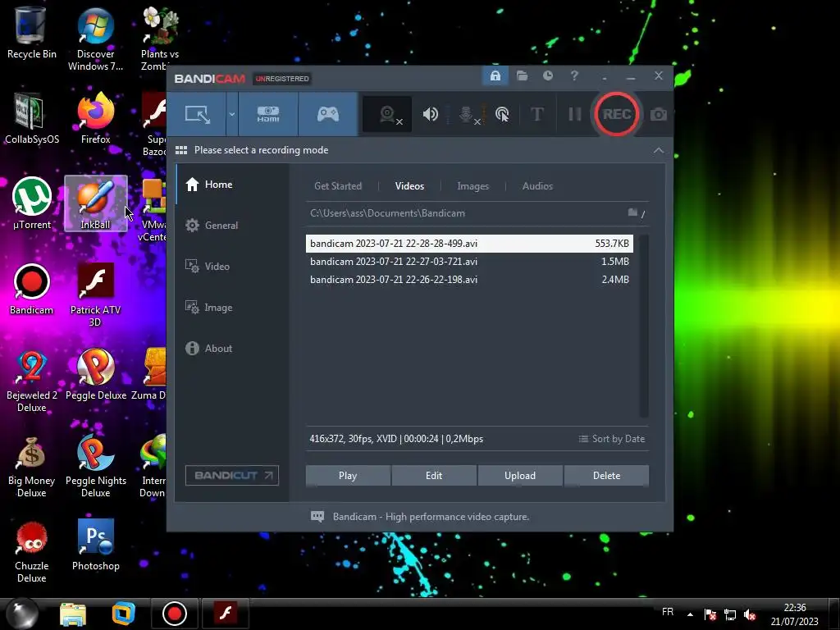Click Flash Player icon in taskbar
Image resolution: width=840 pixels, height=630 pixels.
tap(226, 614)
